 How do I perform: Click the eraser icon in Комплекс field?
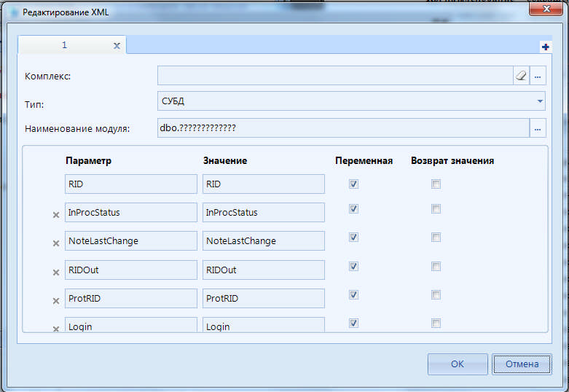(x=520, y=76)
